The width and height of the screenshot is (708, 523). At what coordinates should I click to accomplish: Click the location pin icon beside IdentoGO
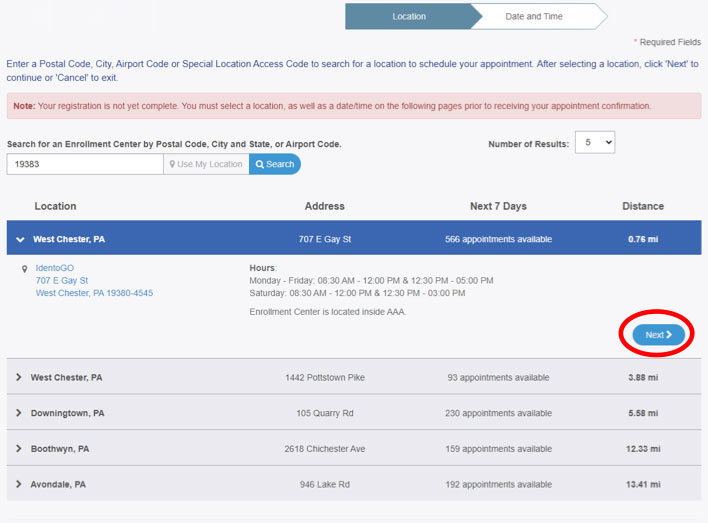23,269
